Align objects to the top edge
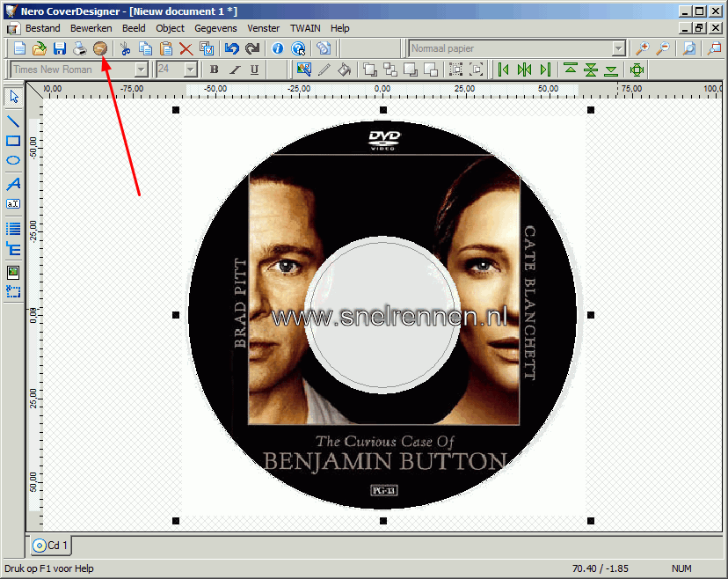The height and width of the screenshot is (579, 728). pyautogui.click(x=571, y=70)
